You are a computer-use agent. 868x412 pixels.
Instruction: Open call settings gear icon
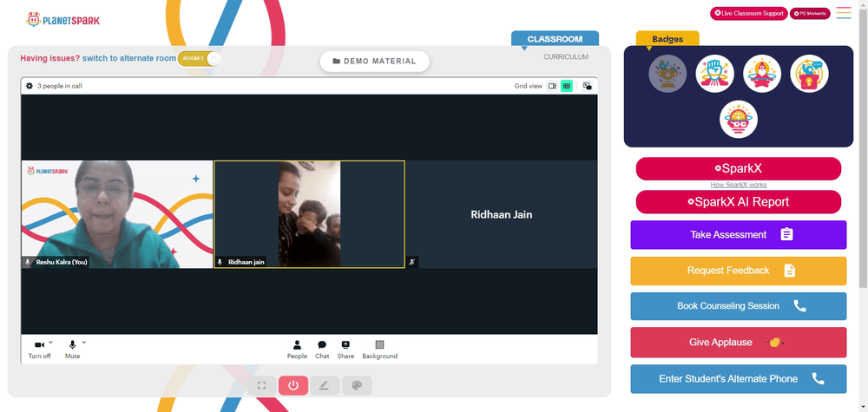pyautogui.click(x=30, y=86)
